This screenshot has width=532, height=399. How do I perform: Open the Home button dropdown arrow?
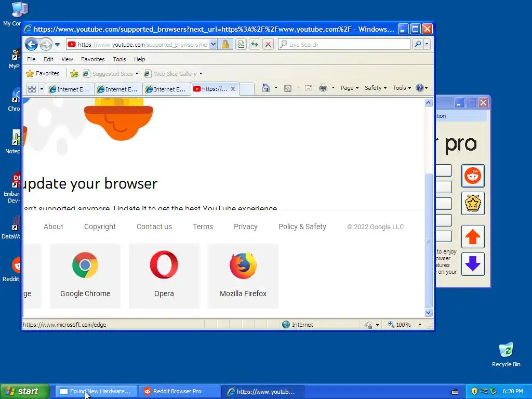coord(276,88)
